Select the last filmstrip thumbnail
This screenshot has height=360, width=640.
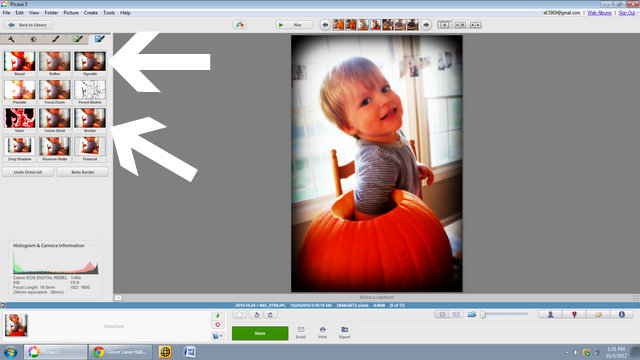click(x=412, y=25)
